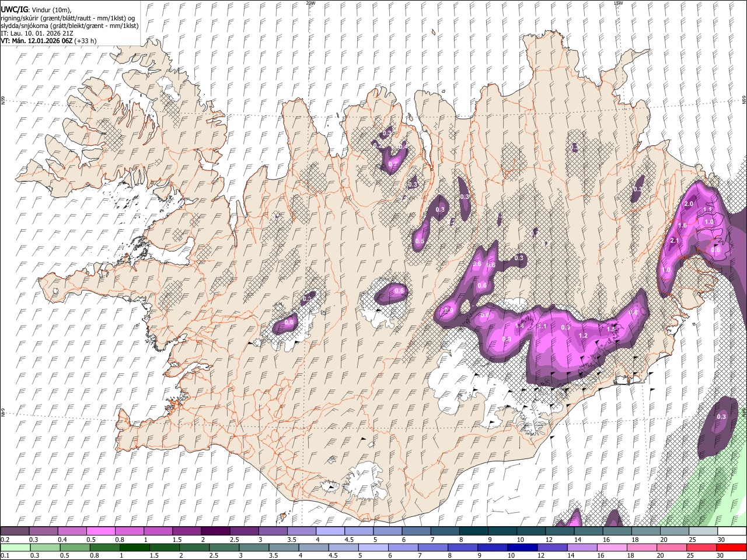
Task: Pick the darkest purple swatch between 2 and 2.5
Action: tap(215, 531)
